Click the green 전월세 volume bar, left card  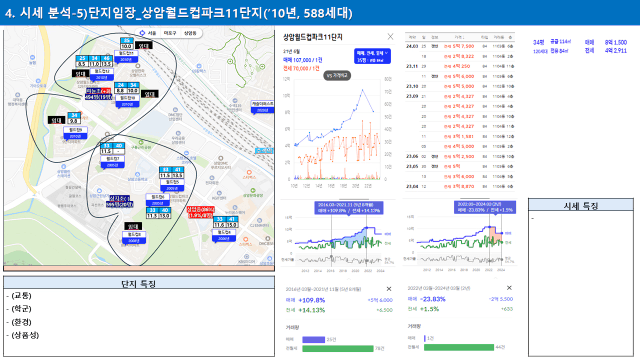coord(338,349)
